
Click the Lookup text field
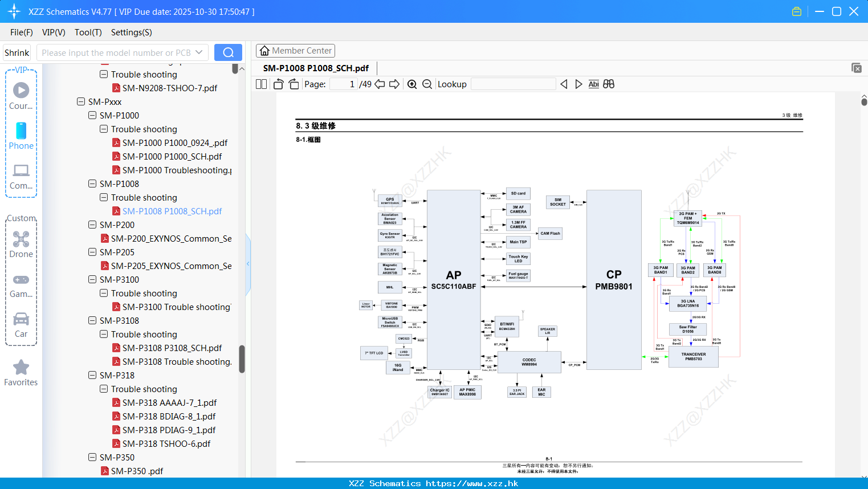pos(514,84)
